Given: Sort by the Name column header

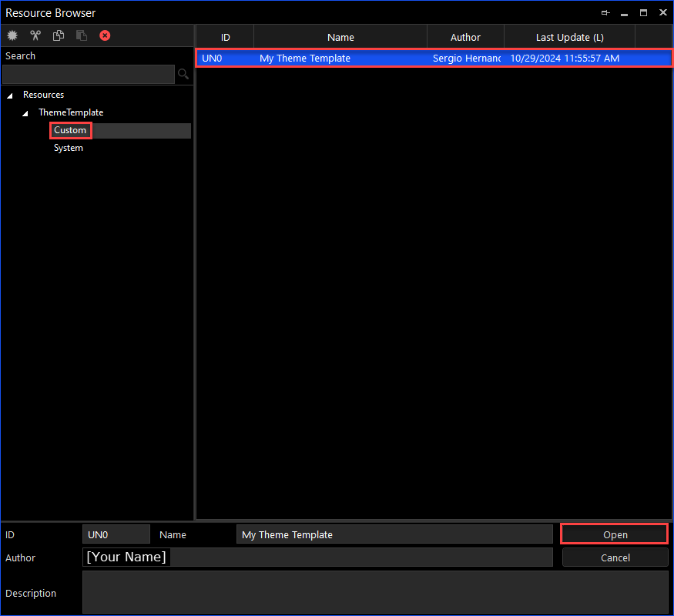Looking at the screenshot, I should pyautogui.click(x=340, y=38).
